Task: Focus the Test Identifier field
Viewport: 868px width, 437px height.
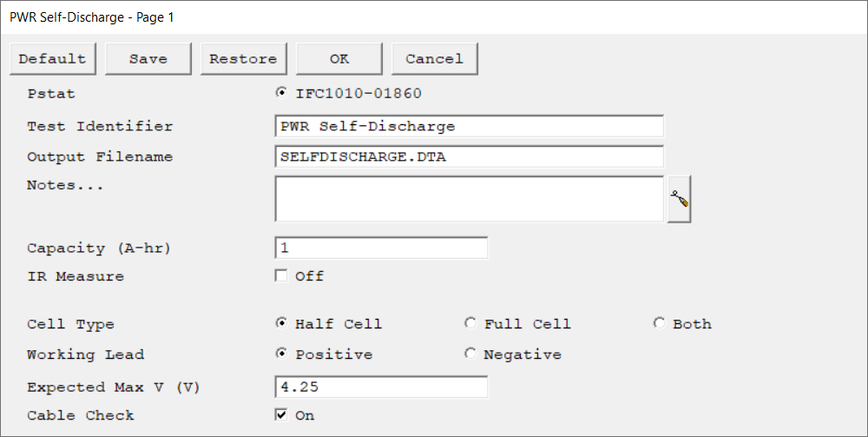Action: [x=469, y=126]
